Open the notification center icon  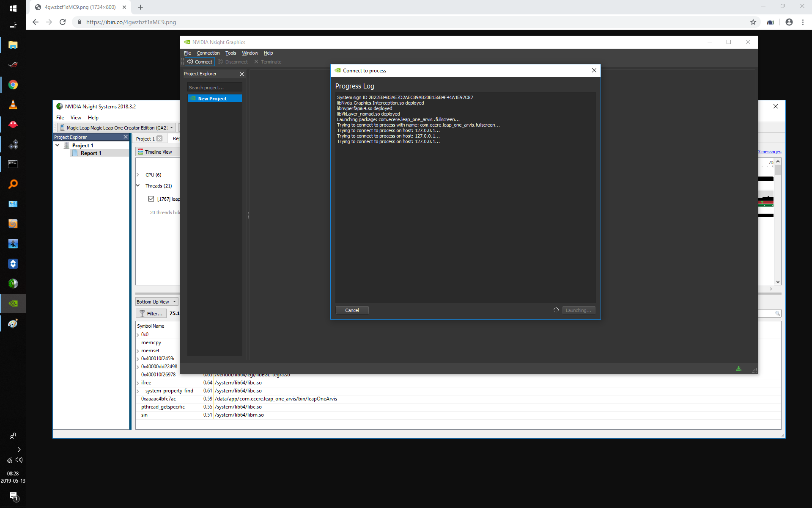[13, 496]
